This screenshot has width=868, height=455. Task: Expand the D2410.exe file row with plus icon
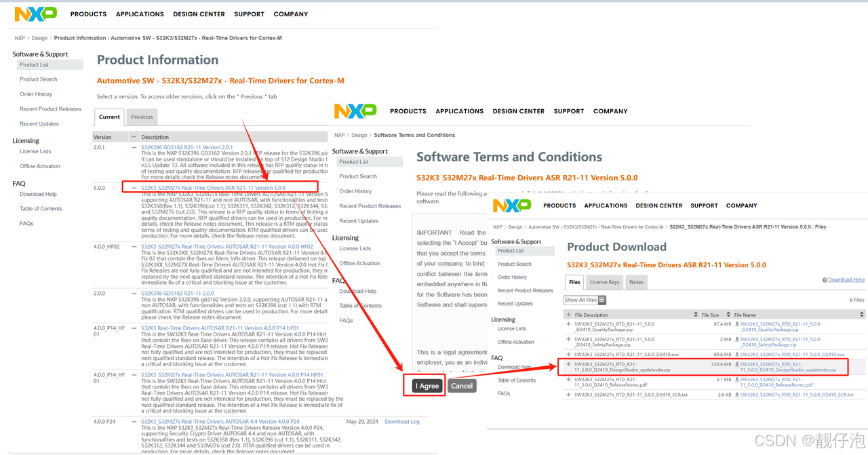point(570,355)
